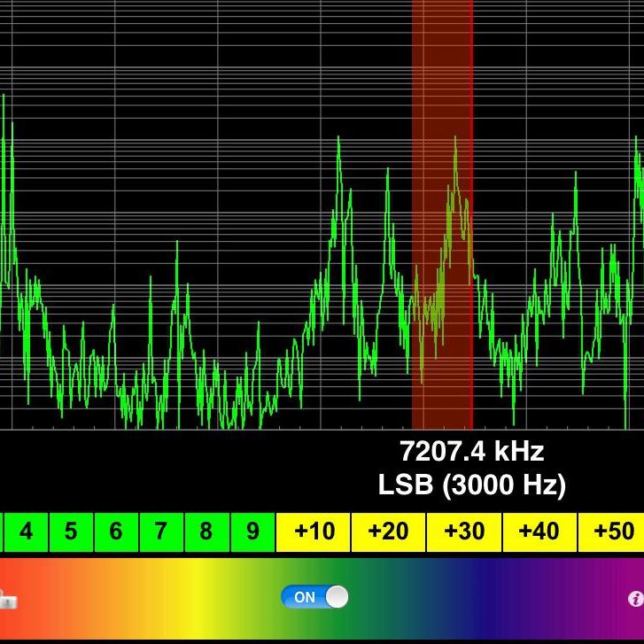Select the green S-meter segment 7
644x644 pixels.
(161, 531)
